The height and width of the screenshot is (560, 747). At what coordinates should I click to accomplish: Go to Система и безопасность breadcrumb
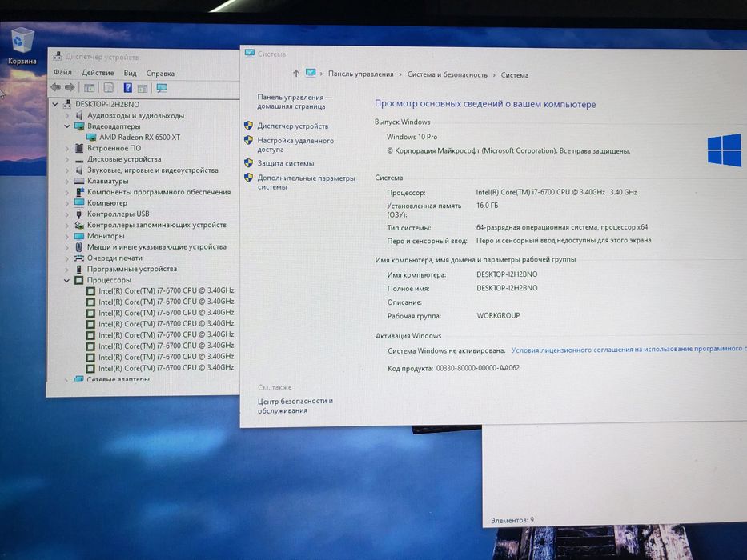click(x=448, y=74)
